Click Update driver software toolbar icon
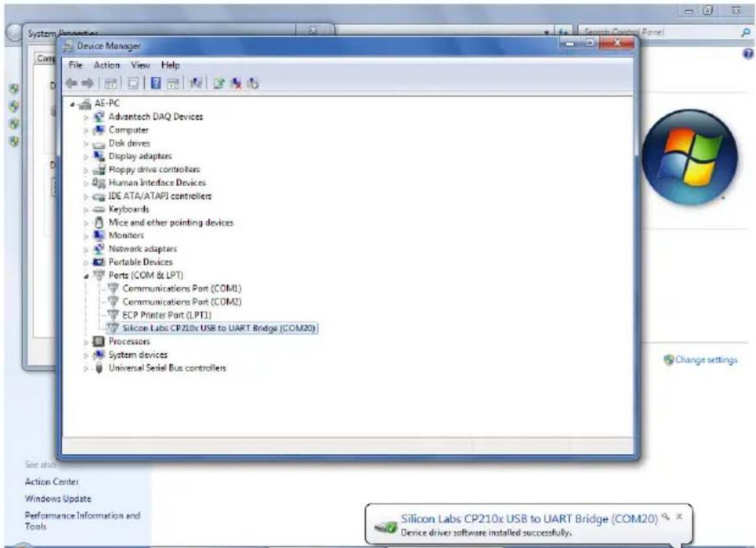The height and width of the screenshot is (548, 756). (x=219, y=84)
